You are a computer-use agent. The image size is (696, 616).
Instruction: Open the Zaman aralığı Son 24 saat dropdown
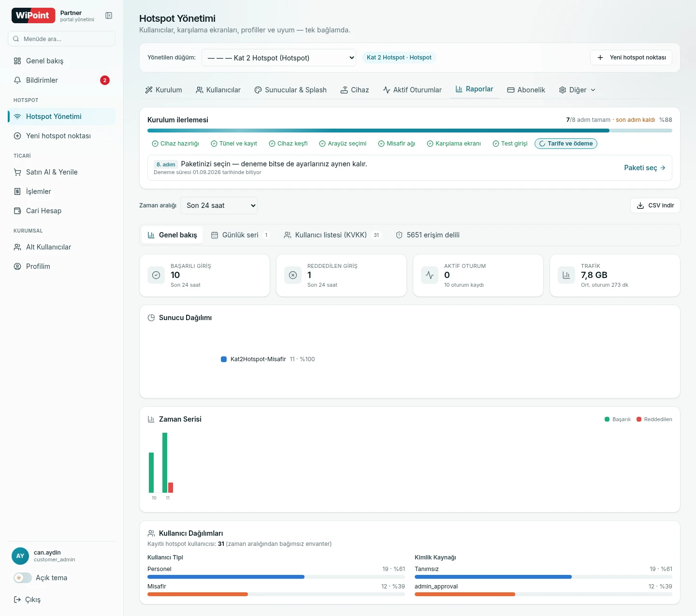pyautogui.click(x=219, y=205)
